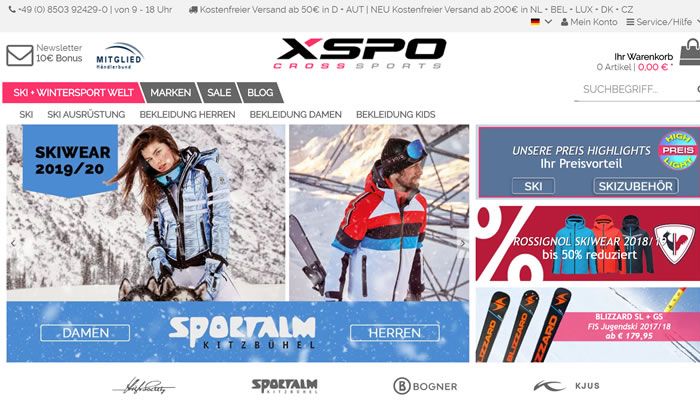700x400 pixels.
Task: Click the HERREN button on Sportalm banner
Action: [x=395, y=333]
